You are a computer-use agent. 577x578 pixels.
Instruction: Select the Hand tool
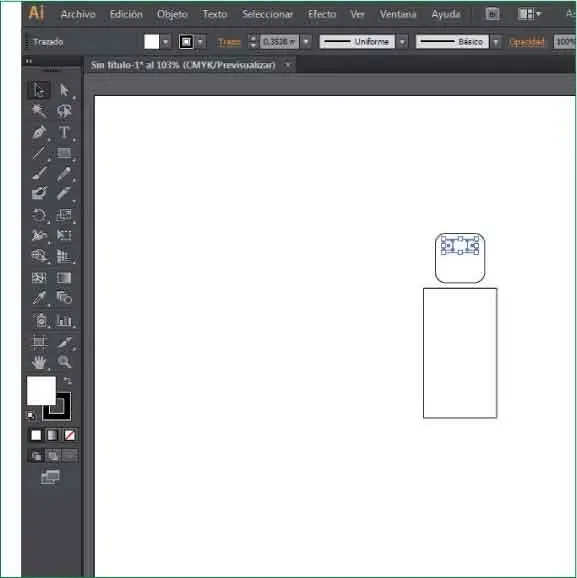pos(39,362)
